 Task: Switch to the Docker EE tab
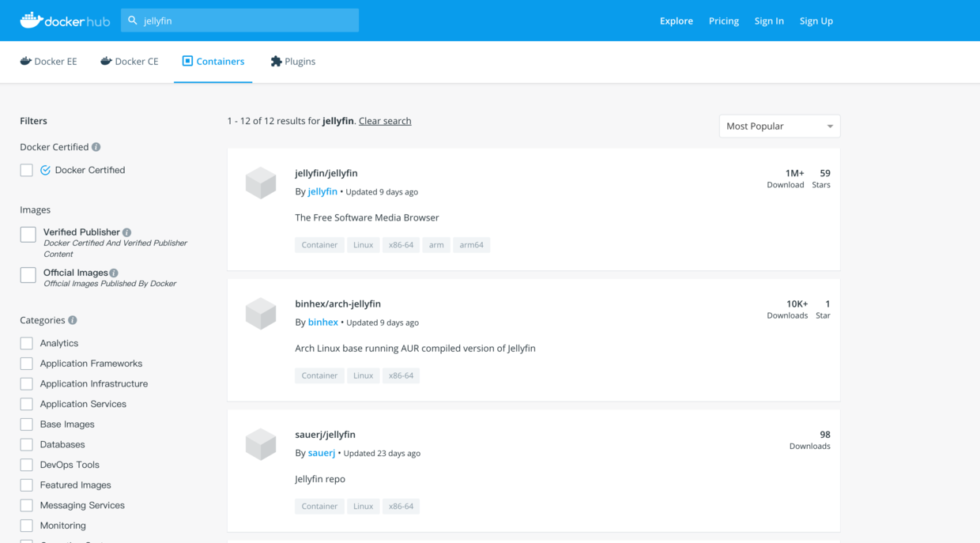pos(48,62)
